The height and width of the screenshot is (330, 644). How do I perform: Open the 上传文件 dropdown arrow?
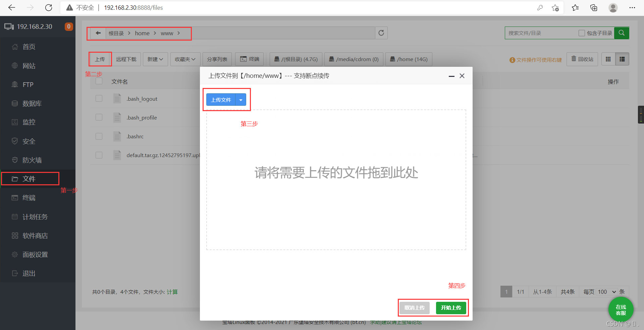point(241,100)
